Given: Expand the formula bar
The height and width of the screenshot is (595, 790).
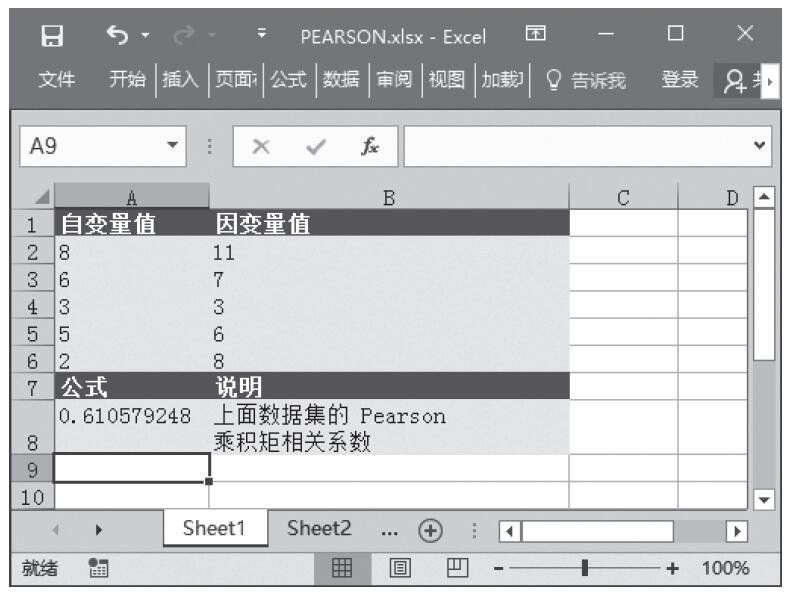Looking at the screenshot, I should (762, 146).
